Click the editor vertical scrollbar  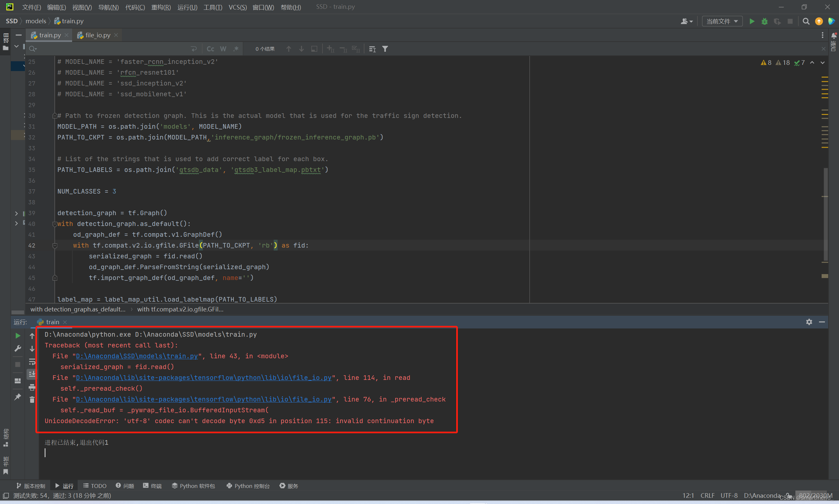pos(826,215)
